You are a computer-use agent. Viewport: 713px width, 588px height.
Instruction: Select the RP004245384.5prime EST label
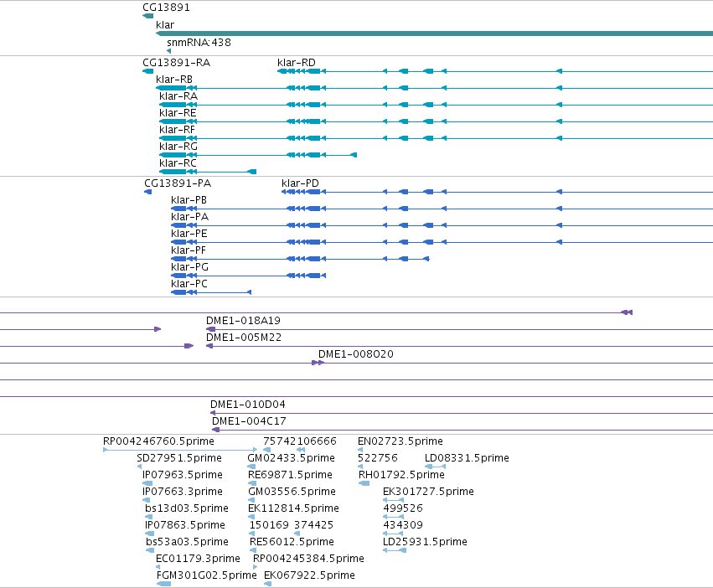[308, 559]
